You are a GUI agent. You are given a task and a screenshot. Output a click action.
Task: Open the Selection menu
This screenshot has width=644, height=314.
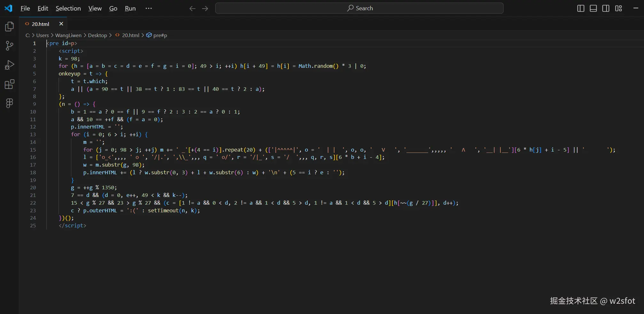[x=68, y=8]
